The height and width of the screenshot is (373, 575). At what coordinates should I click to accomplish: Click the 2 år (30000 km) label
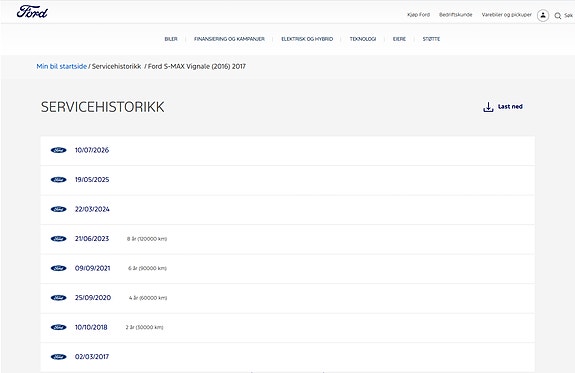[x=144, y=327]
